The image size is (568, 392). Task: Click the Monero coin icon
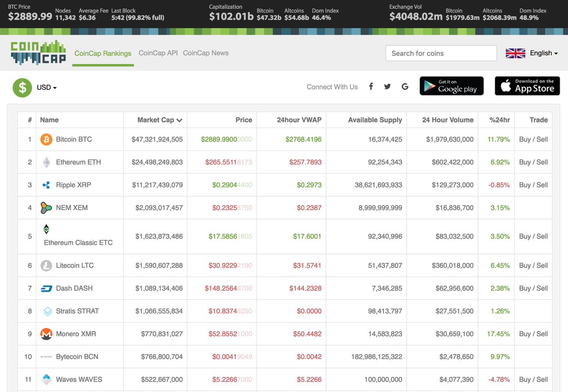pos(46,334)
